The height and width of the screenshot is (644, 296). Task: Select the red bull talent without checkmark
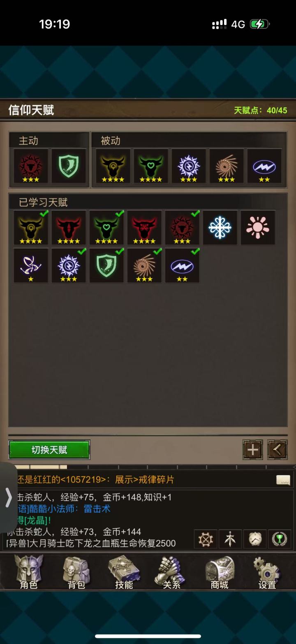[69, 228]
